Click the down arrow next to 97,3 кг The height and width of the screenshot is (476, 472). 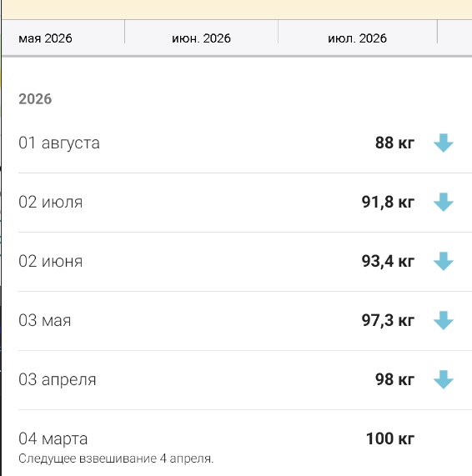point(443,321)
